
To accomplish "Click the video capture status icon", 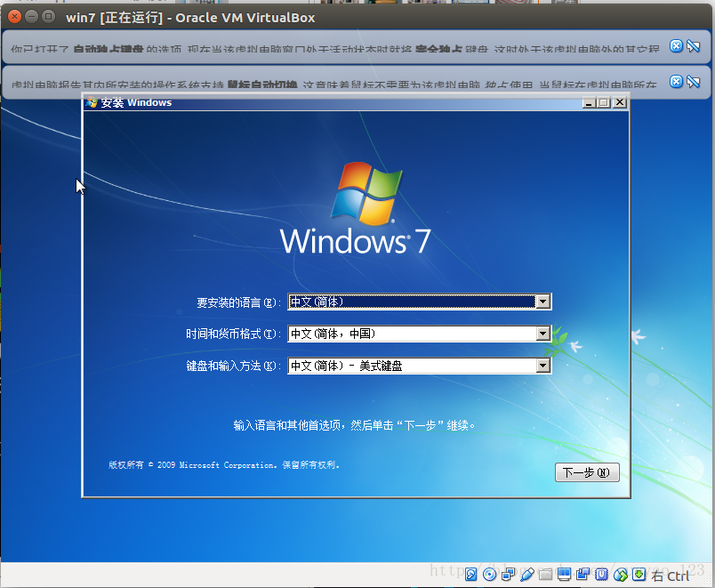I will pos(582,575).
